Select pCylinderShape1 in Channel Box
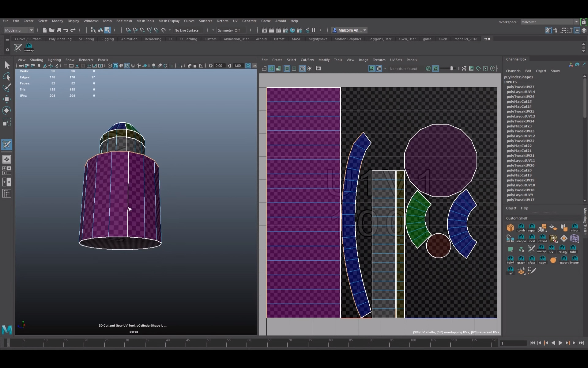588x368 pixels. (x=518, y=77)
